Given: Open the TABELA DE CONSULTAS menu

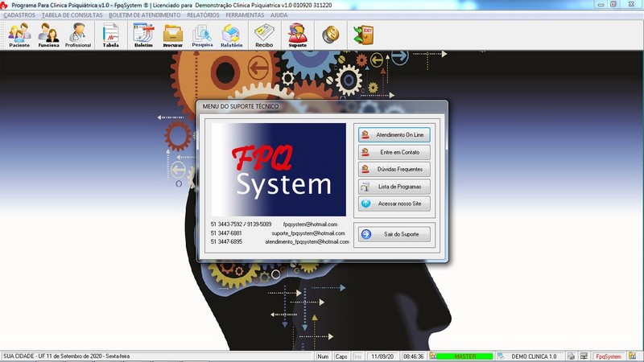Looking at the screenshot, I should [72, 15].
